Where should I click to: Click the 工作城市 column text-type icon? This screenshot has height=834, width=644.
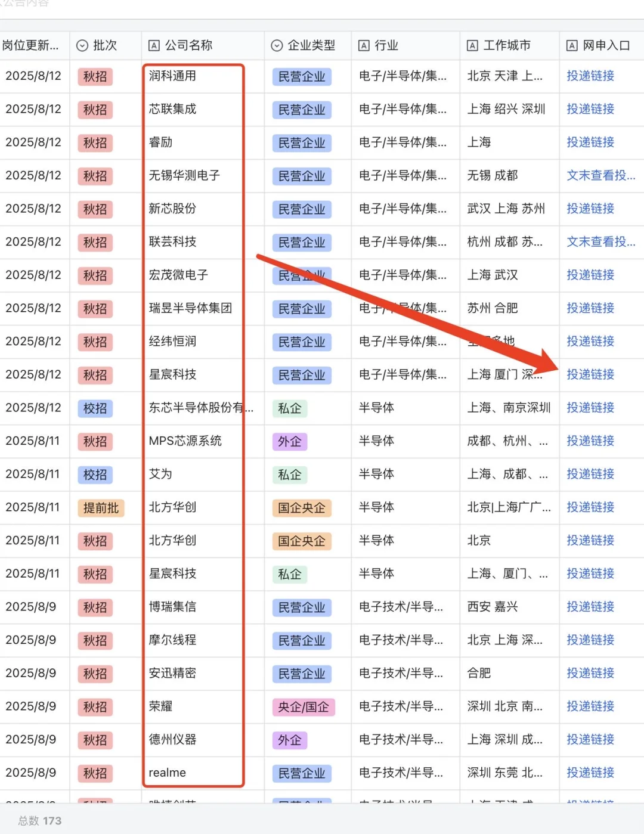472,45
